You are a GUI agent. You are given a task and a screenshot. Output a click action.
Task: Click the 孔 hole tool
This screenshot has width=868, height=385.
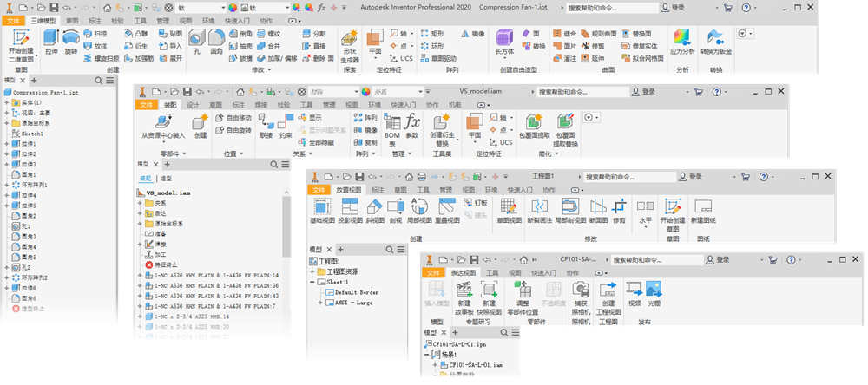[196, 42]
